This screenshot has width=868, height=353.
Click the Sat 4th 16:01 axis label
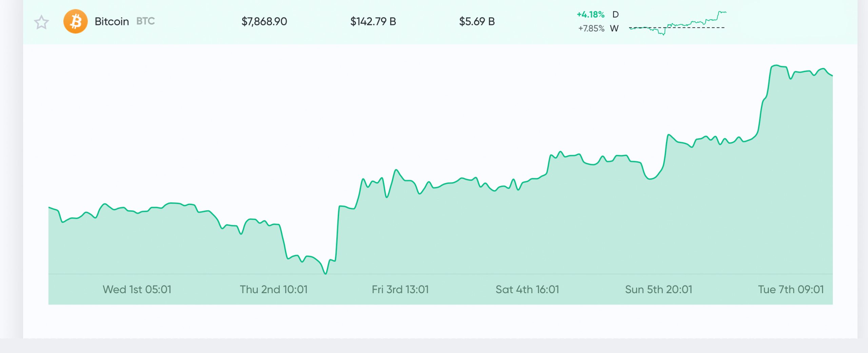527,290
